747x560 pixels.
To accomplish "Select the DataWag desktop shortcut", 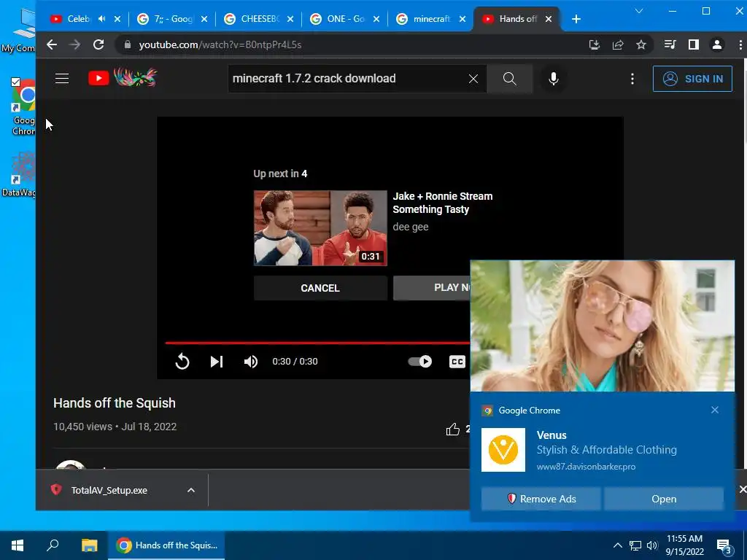I will point(19,174).
